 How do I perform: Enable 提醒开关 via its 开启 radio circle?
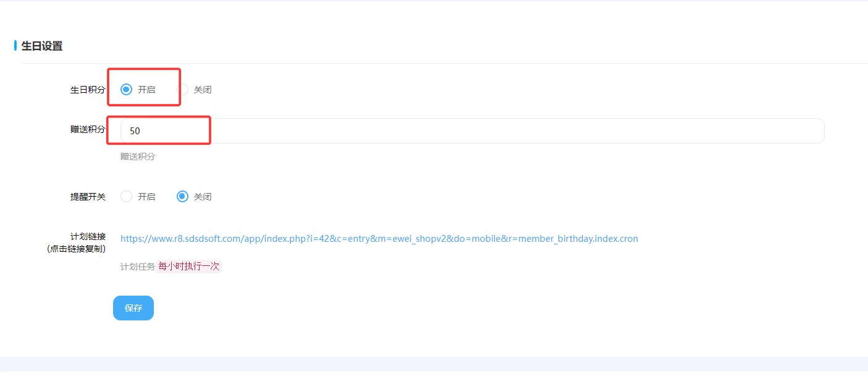[126, 197]
